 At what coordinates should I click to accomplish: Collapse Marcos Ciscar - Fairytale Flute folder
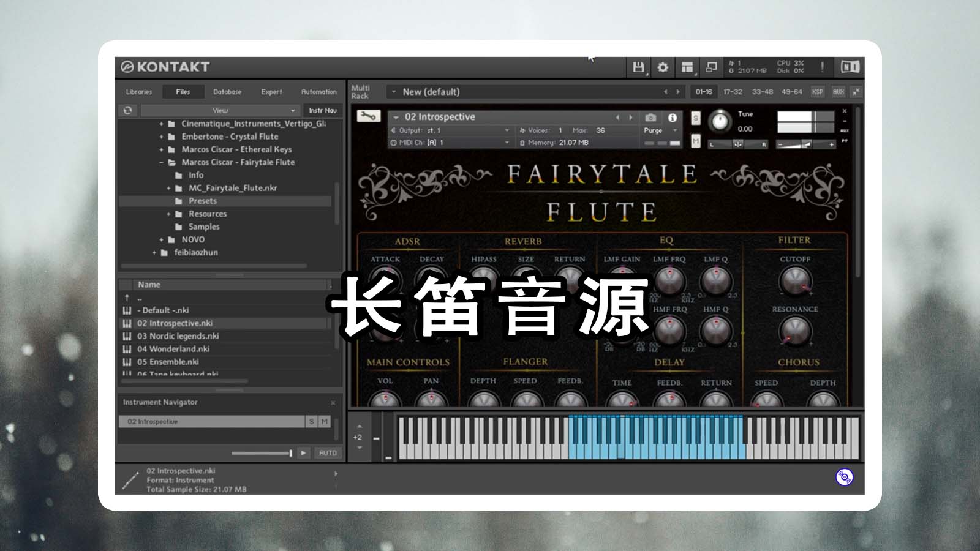[x=162, y=162]
